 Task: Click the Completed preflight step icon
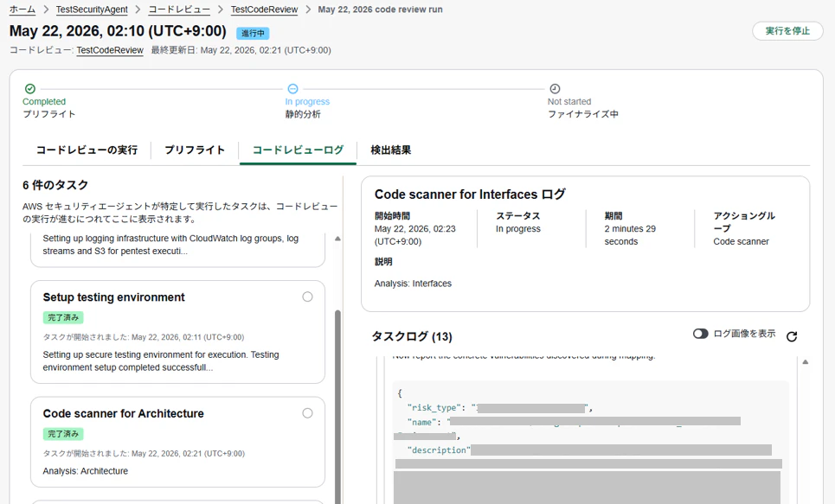pos(30,88)
